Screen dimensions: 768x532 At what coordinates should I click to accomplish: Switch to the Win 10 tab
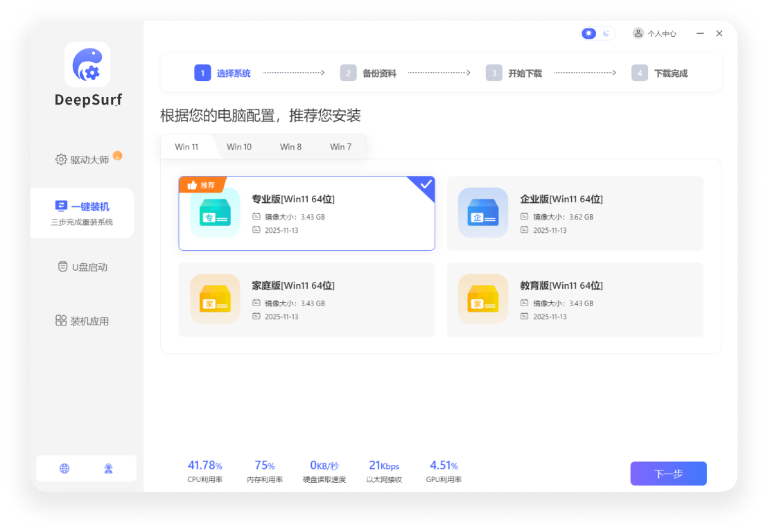[x=238, y=147]
